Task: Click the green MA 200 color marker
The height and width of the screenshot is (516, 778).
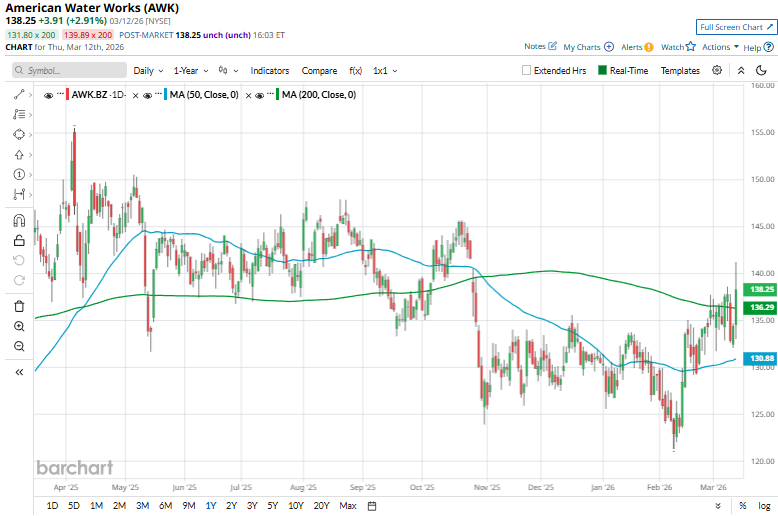Action: pos(278,95)
